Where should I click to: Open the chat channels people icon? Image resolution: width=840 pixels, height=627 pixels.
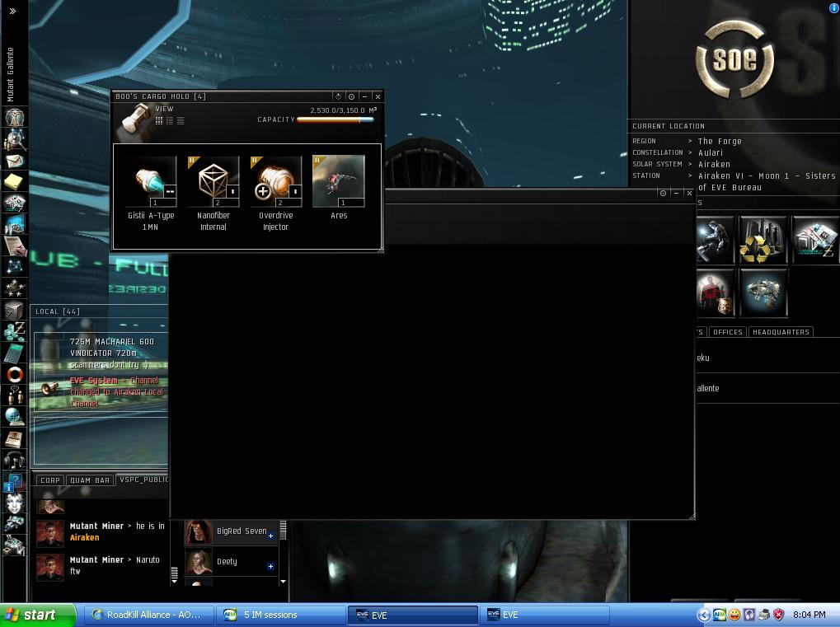pyautogui.click(x=15, y=395)
